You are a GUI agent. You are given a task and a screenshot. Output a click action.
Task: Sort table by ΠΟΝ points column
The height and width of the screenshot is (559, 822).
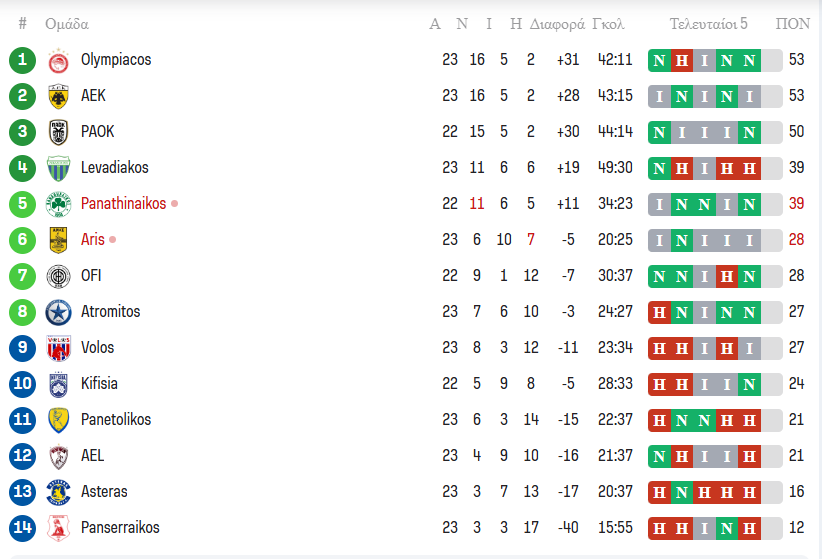coord(793,24)
